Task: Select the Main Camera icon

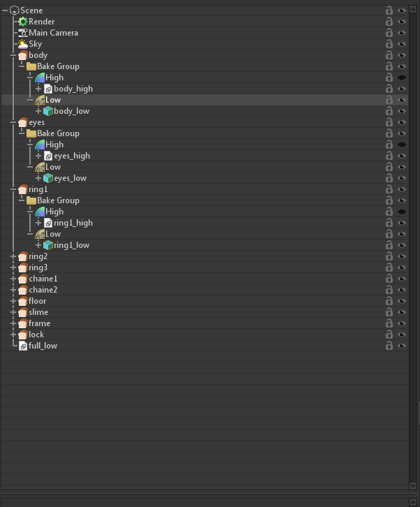Action: point(23,33)
